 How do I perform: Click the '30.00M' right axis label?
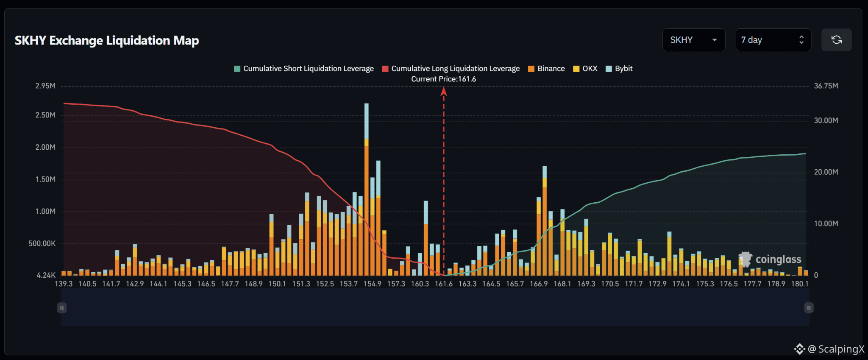pos(826,121)
